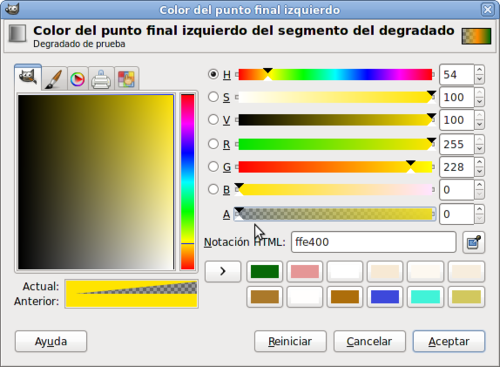Viewport: 500px width, 367px height.
Task: Select the V value radio button
Action: click(213, 120)
